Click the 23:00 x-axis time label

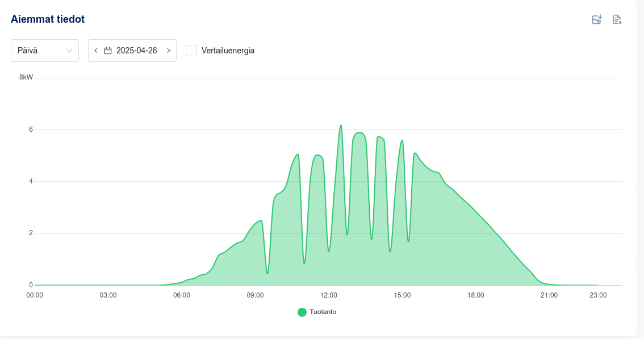[x=598, y=295]
